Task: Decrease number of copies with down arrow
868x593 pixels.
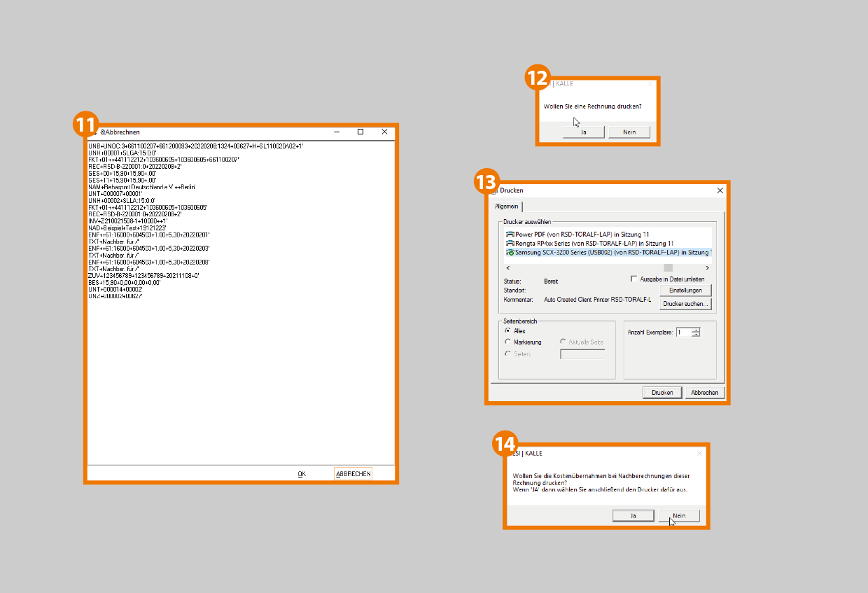Action: pos(695,335)
